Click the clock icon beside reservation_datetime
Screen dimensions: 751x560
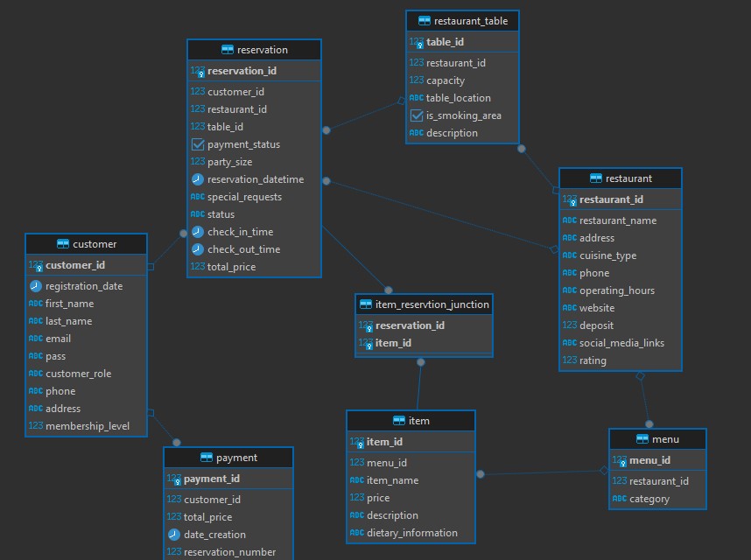coord(197,179)
